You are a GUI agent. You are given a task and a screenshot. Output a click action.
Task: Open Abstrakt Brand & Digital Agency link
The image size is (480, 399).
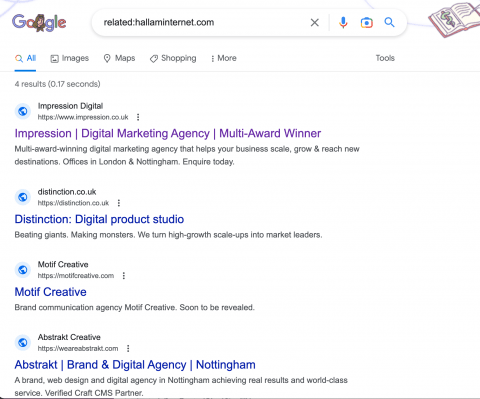click(135, 365)
